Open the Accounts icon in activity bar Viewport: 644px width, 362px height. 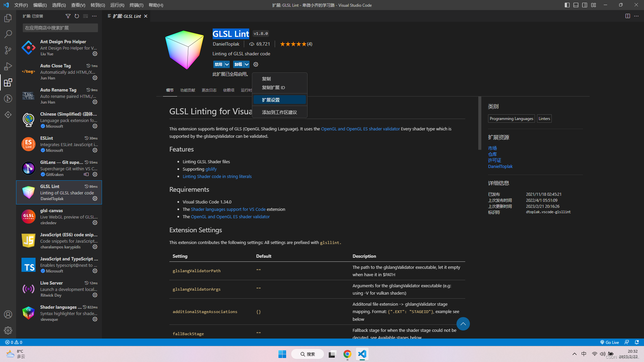click(x=8, y=314)
